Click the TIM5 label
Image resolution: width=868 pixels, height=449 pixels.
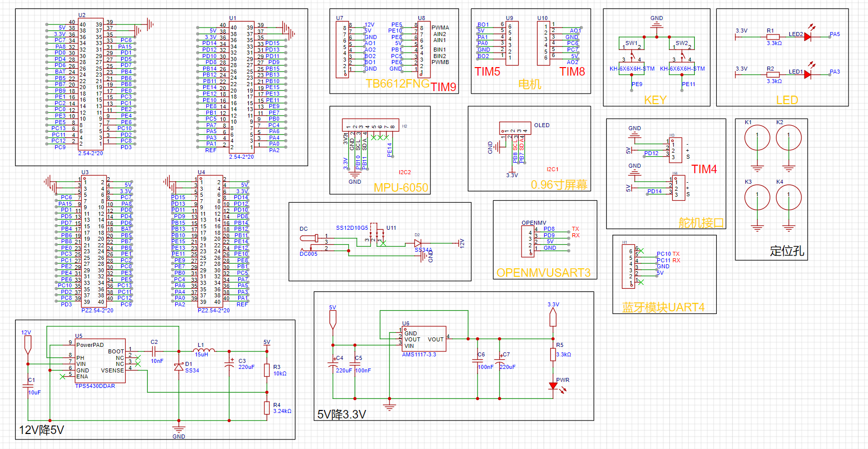[488, 72]
